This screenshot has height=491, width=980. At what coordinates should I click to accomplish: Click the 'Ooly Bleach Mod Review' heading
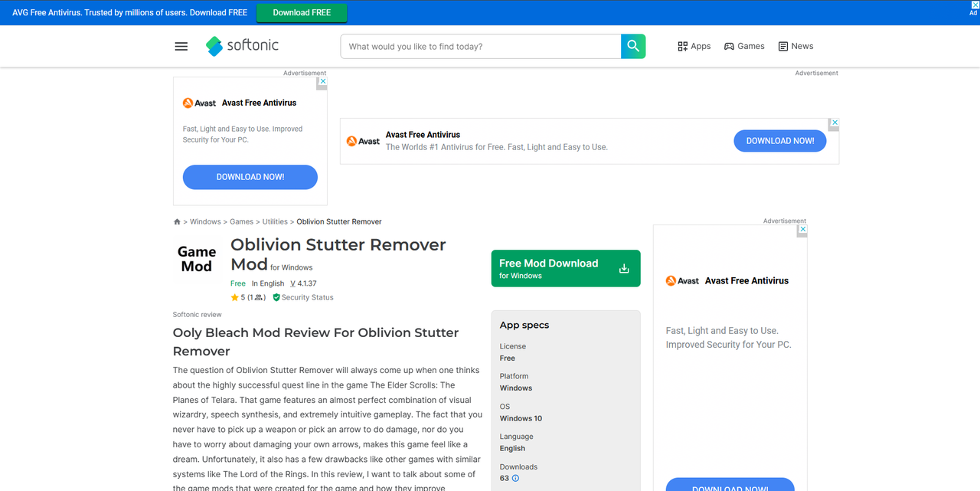pyautogui.click(x=315, y=342)
